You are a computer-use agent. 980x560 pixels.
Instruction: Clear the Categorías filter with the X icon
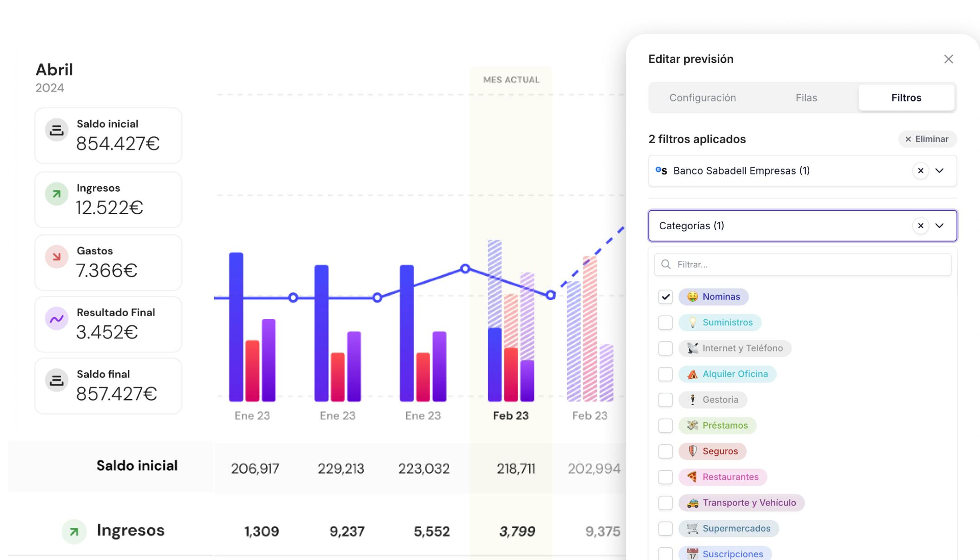click(920, 226)
